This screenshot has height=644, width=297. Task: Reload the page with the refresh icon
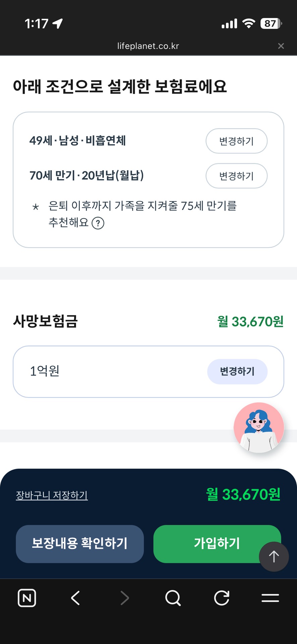(222, 598)
